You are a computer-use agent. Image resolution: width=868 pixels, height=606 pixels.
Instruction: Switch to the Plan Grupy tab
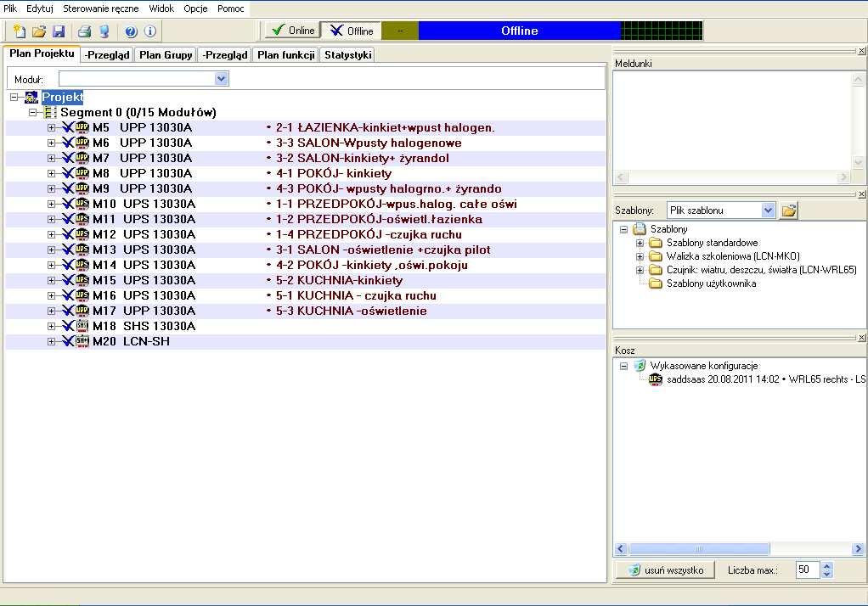coord(166,55)
